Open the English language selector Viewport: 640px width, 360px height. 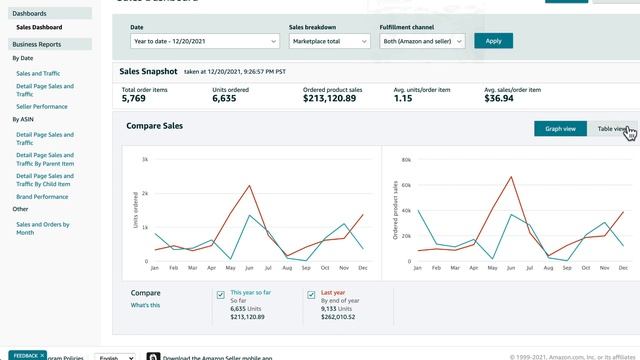[115, 357]
